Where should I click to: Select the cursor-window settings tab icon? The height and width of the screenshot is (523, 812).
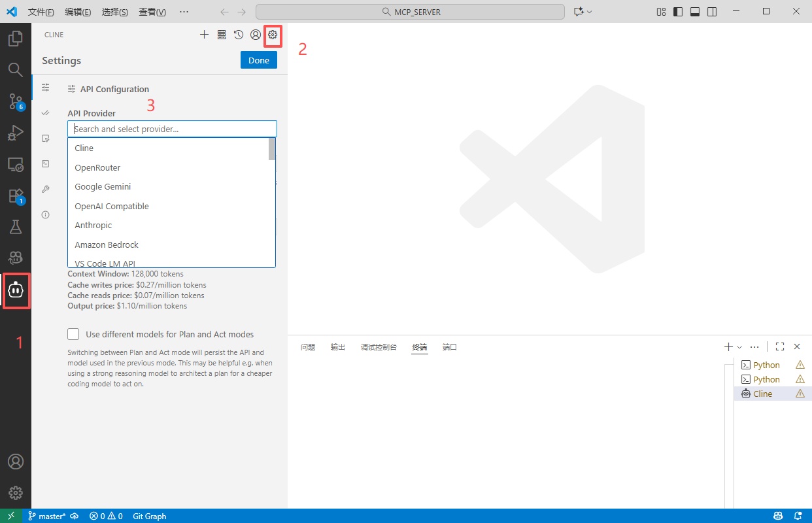(45, 138)
